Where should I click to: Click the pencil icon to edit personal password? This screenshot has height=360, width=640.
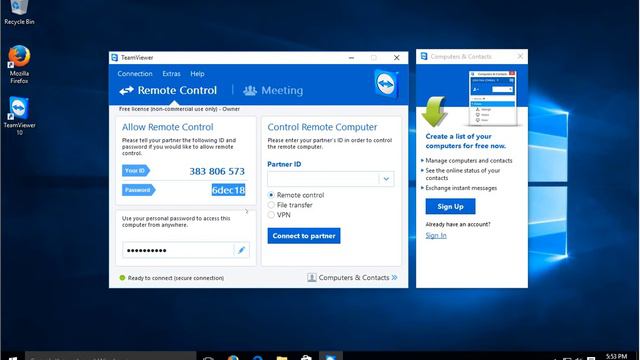pyautogui.click(x=241, y=250)
